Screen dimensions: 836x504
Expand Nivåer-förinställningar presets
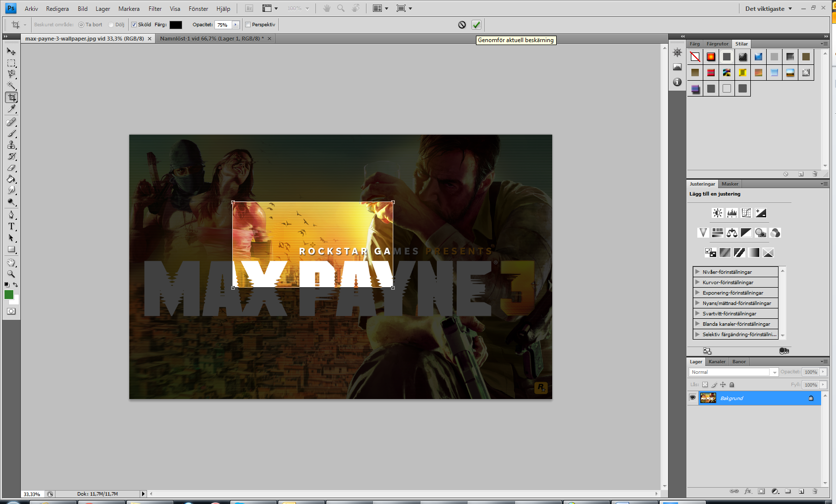click(x=697, y=272)
